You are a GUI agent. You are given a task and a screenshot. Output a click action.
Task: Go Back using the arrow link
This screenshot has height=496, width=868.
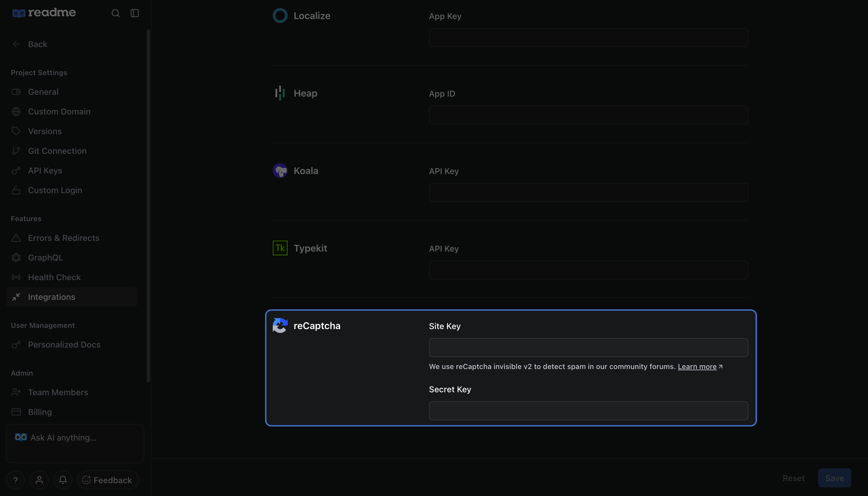tap(30, 44)
